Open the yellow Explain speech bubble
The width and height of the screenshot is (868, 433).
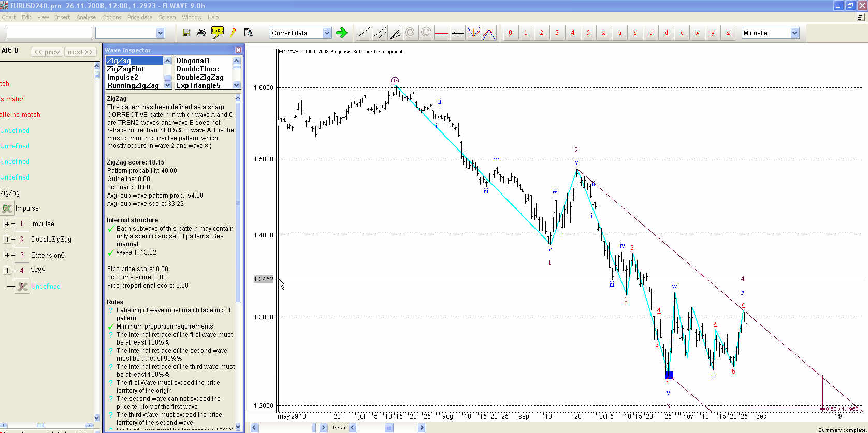(218, 33)
